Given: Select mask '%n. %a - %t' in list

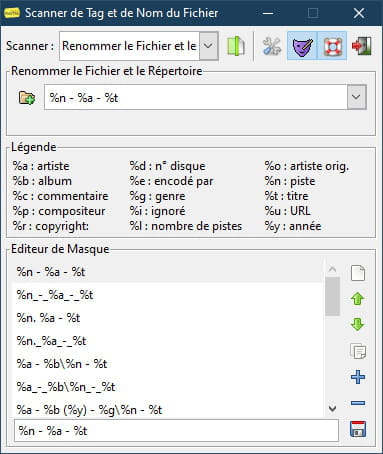Looking at the screenshot, I should tap(168, 318).
